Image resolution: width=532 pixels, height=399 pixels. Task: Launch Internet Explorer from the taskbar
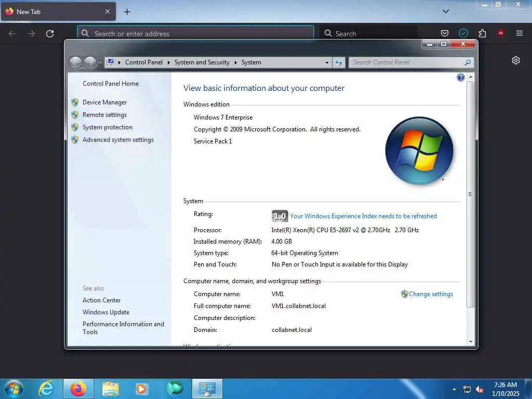click(46, 389)
